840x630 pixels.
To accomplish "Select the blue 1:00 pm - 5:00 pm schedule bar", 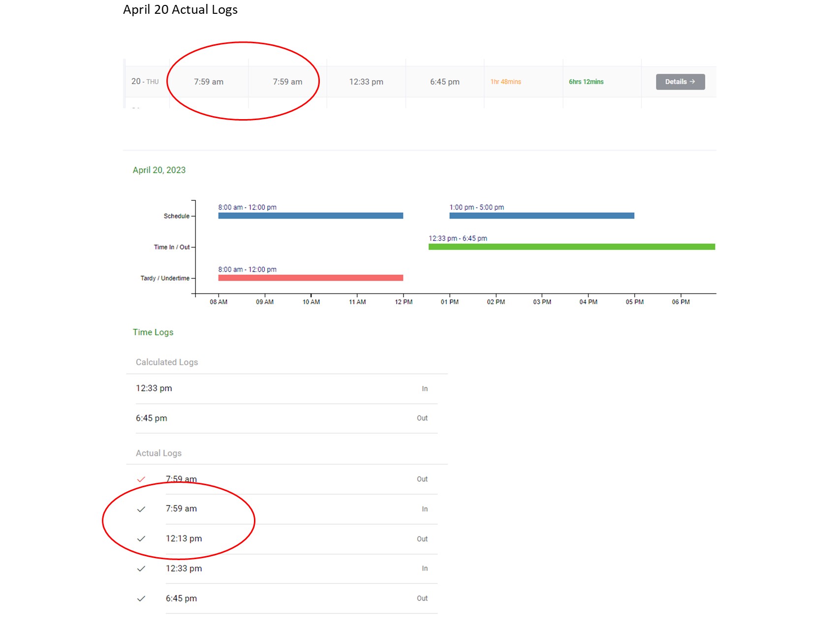I will (x=541, y=216).
